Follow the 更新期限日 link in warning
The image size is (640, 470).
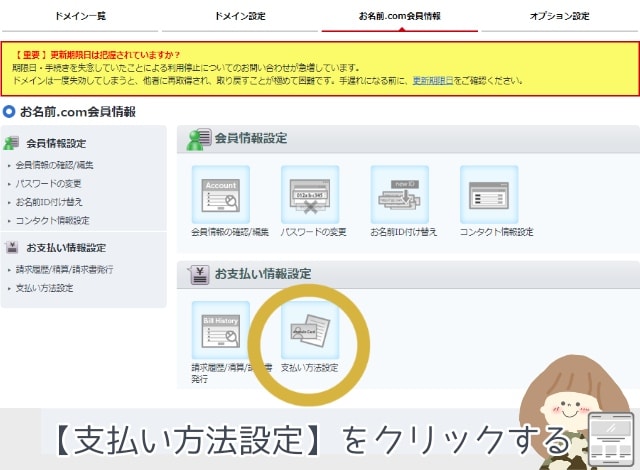[433, 80]
